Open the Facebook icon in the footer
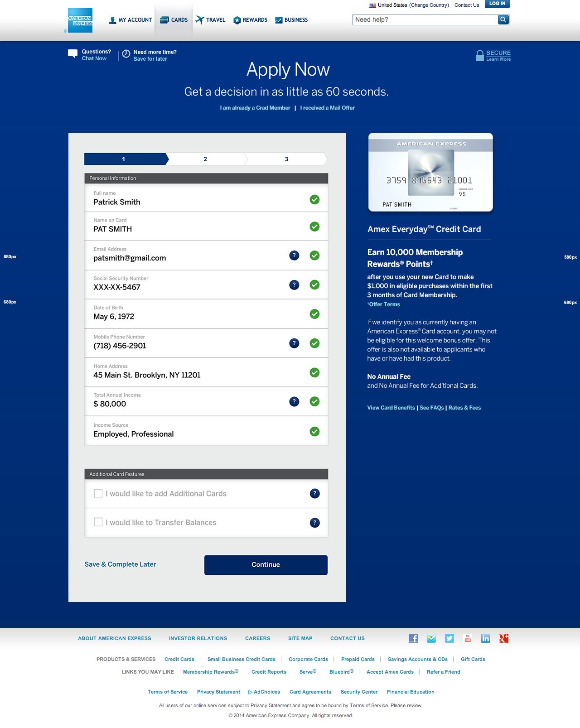 [x=413, y=638]
